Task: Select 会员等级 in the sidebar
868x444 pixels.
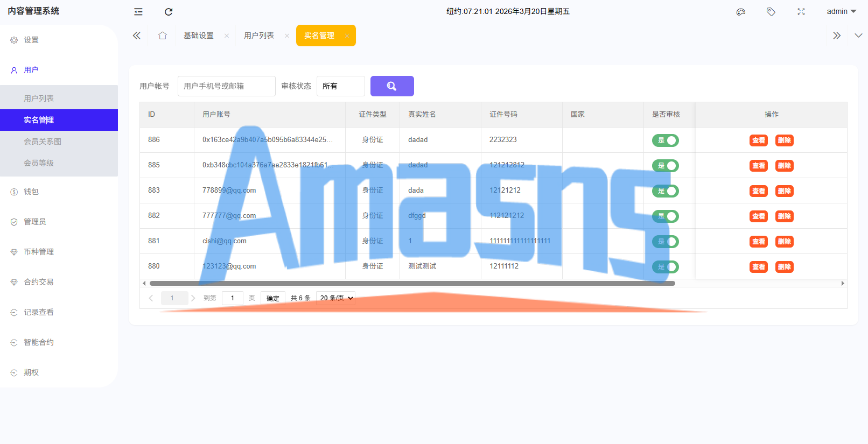Action: point(39,163)
